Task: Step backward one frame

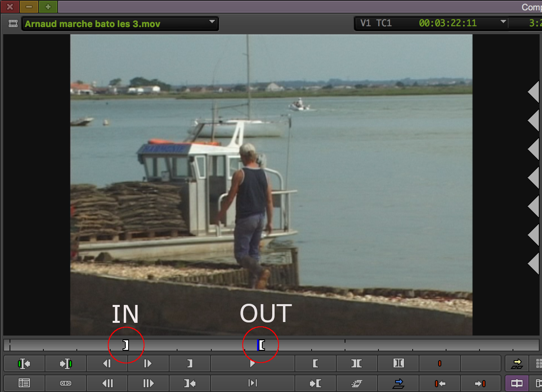Action: pos(107,363)
